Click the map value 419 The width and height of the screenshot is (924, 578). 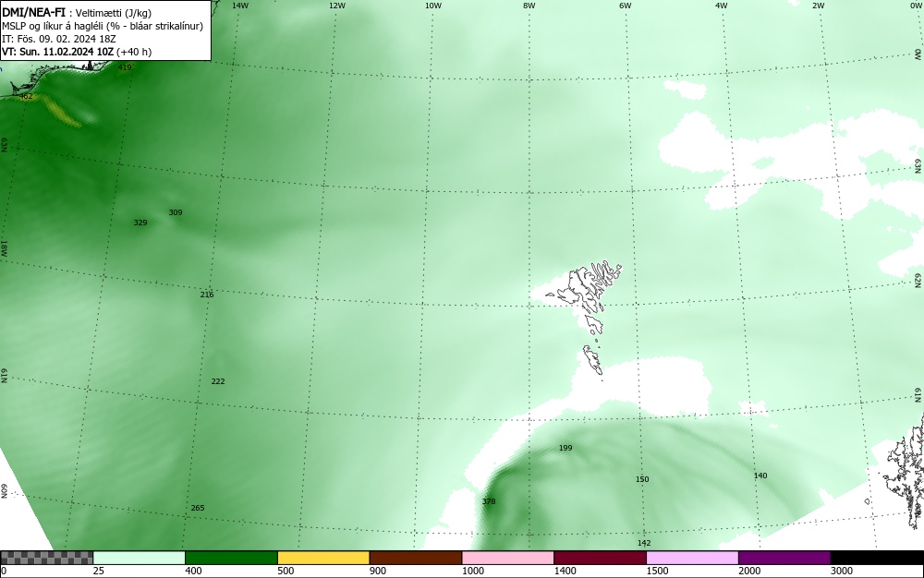125,67
